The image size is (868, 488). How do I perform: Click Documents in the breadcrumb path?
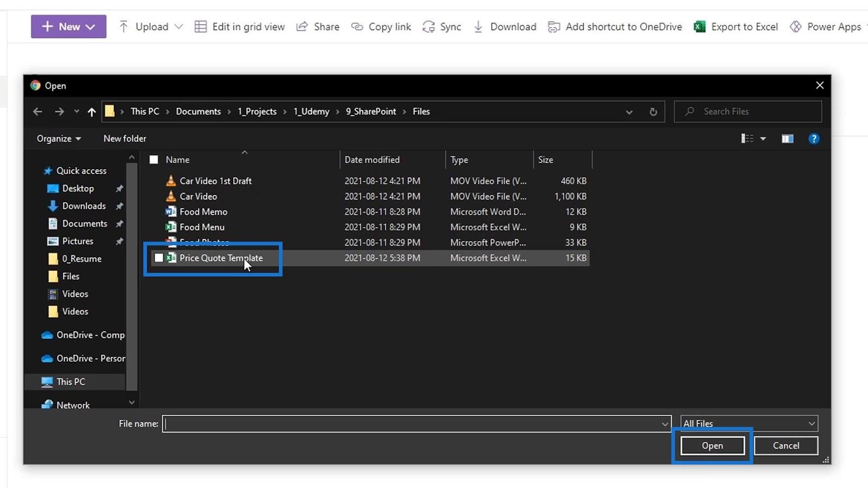click(x=198, y=112)
